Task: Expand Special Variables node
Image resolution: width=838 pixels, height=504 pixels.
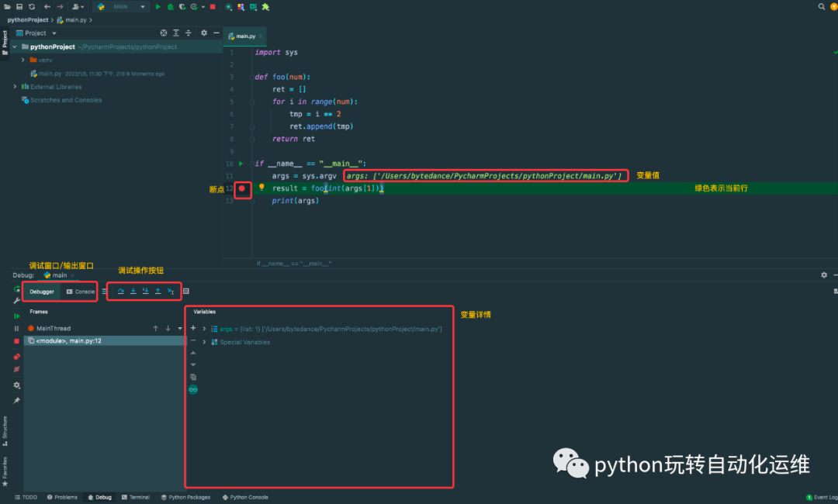Action: (204, 342)
